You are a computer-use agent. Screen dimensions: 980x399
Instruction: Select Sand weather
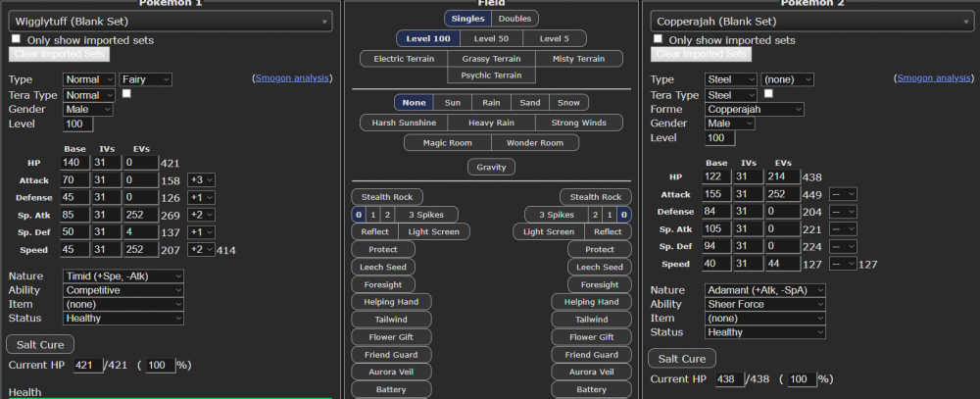530,103
